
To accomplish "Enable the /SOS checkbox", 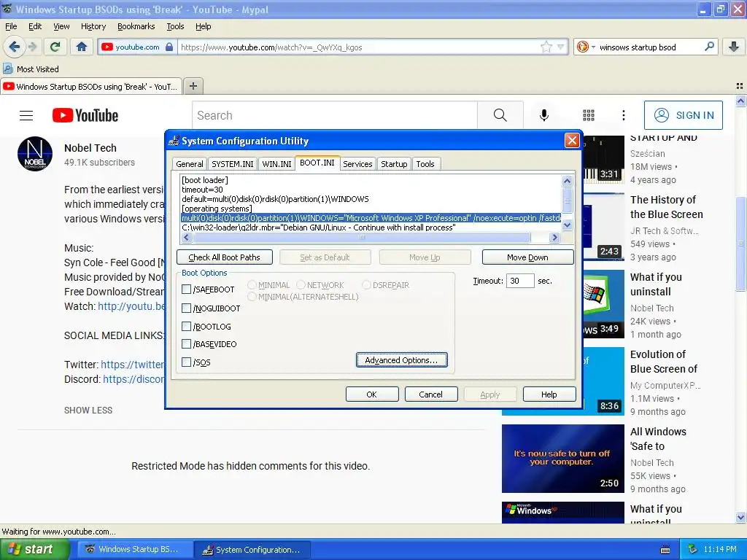I will (186, 362).
